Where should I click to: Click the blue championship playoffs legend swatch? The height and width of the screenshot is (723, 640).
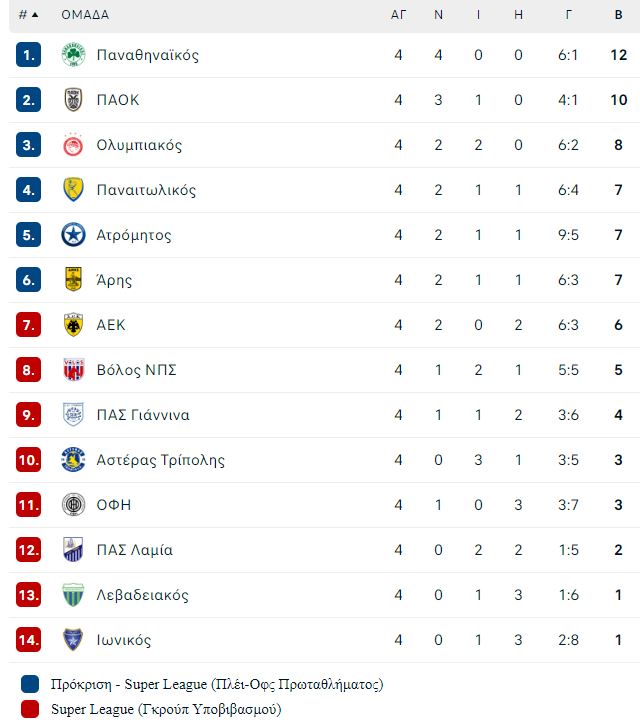coord(30,684)
